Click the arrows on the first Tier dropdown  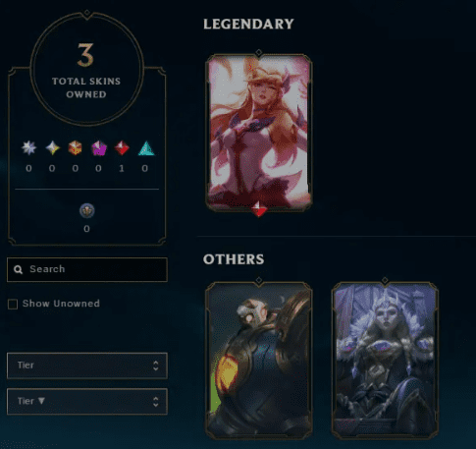click(x=156, y=365)
